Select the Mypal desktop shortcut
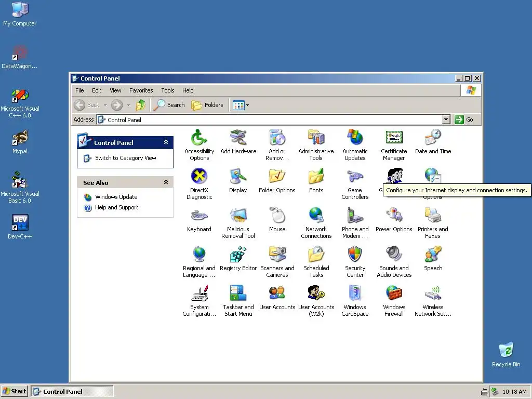 pos(20,142)
